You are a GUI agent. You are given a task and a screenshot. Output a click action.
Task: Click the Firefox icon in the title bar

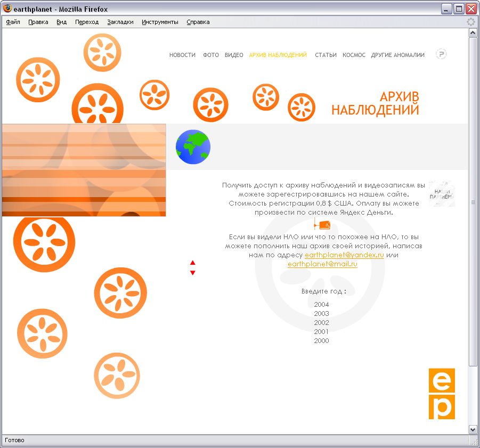7,9
